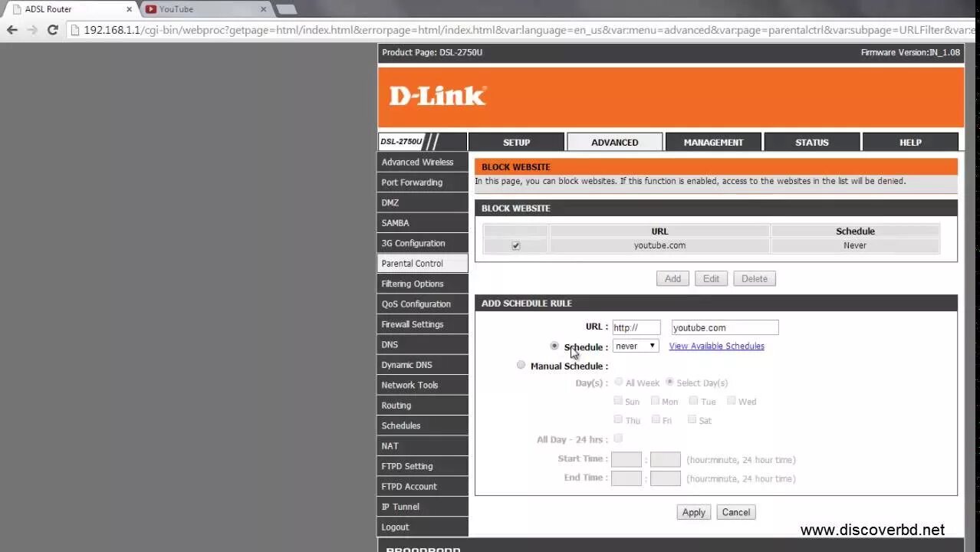Image resolution: width=980 pixels, height=552 pixels.
Task: Click the browser Forward arrow
Action: (32, 30)
